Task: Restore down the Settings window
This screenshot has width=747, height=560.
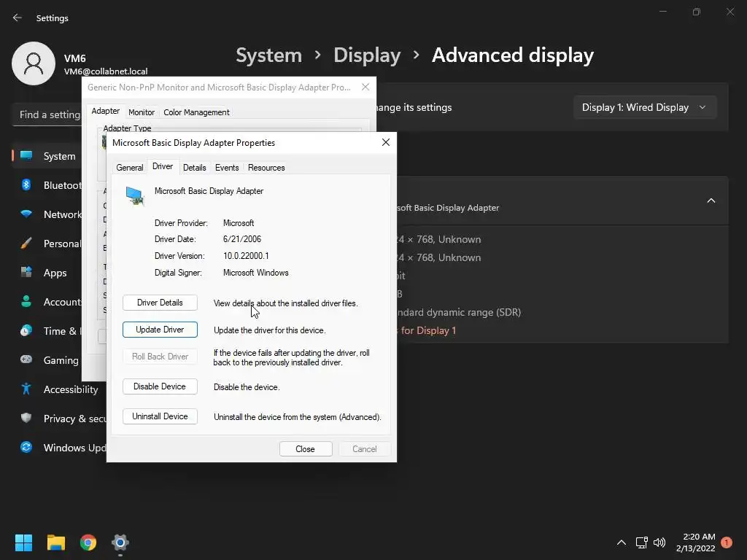Action: [697, 12]
